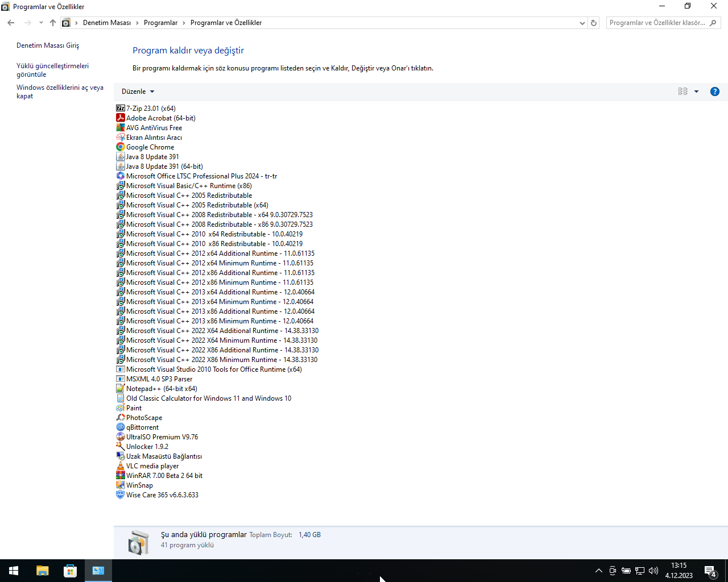The image size is (728, 582).
Task: Select Visual C++ 2022 X86 Minimum Runtime
Action: (217, 359)
